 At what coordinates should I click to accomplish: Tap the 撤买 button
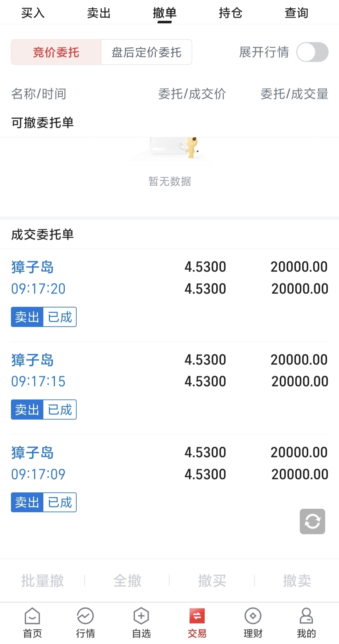(x=212, y=581)
